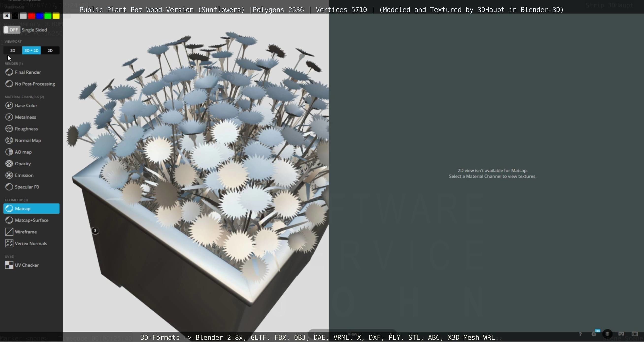
Task: Choose No Post-Processing render option
Action: coord(32,84)
